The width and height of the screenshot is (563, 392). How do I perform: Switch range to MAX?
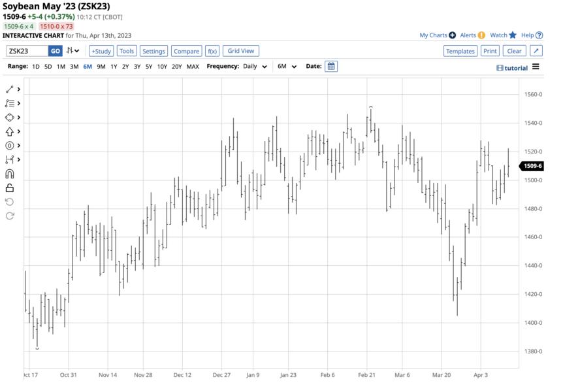tap(193, 66)
